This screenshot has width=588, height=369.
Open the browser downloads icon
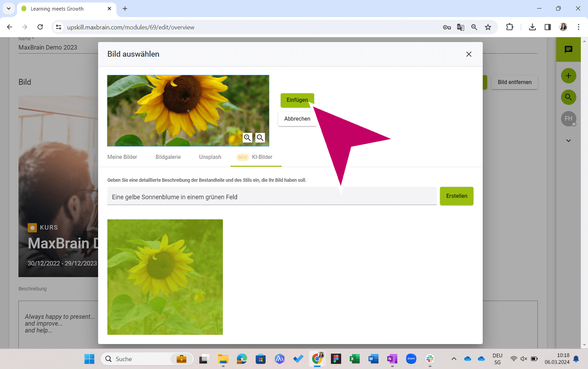tap(532, 27)
